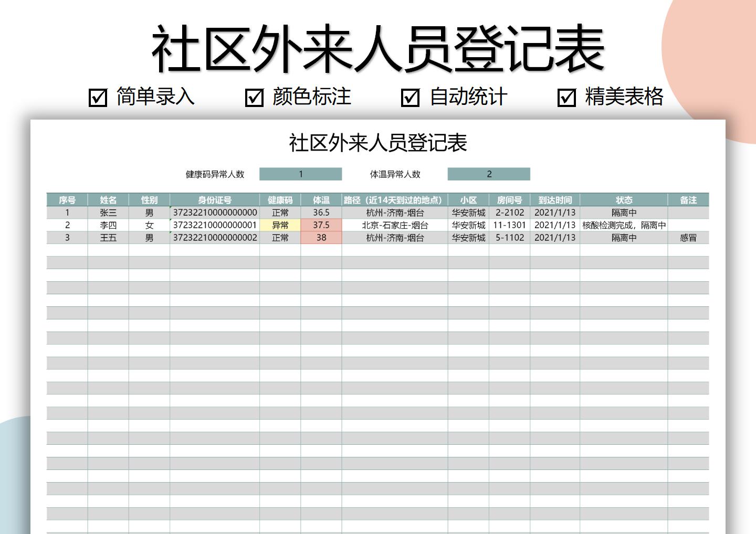Toggle the 颜色标注 checkbox
This screenshot has height=534, width=756.
click(x=254, y=97)
